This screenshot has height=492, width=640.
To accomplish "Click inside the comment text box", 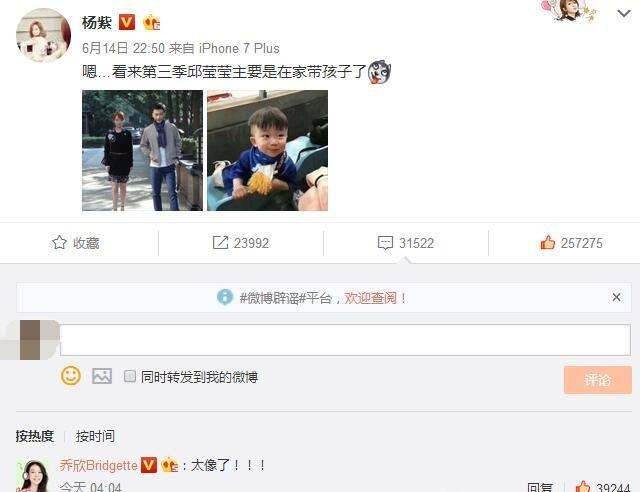I will [x=345, y=340].
